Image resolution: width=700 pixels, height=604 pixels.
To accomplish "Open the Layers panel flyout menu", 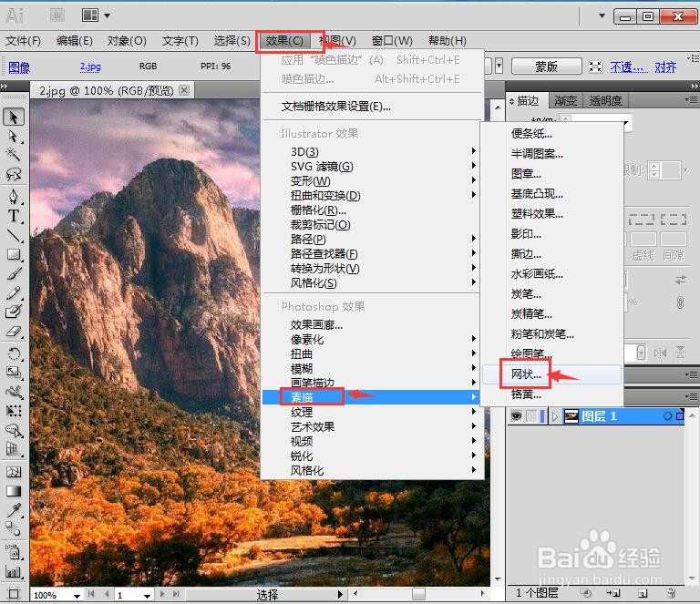I will 692,396.
